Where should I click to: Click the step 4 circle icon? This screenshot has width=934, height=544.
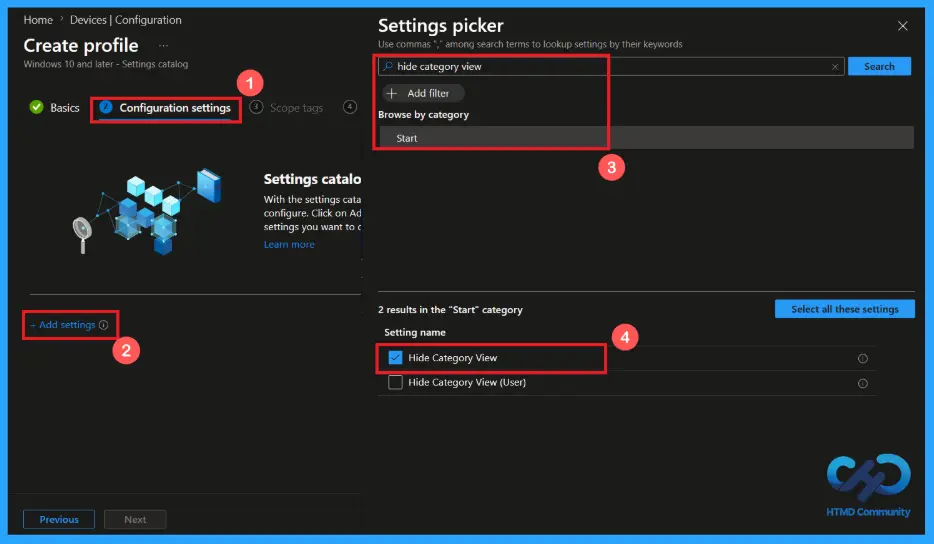point(350,107)
